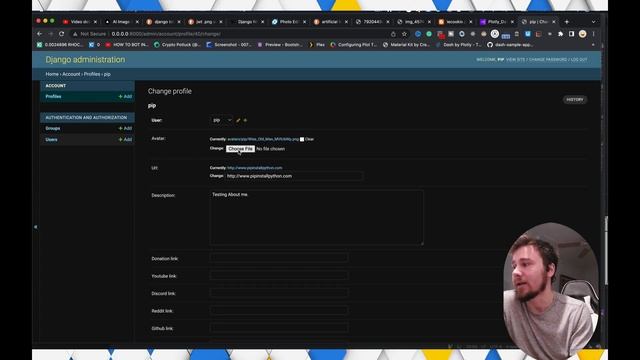Open the Crypto Potluck bookmark

point(177,45)
